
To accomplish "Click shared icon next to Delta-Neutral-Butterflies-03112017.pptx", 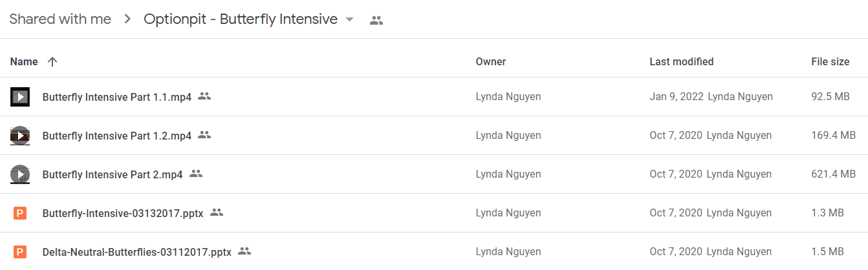I will [x=244, y=251].
